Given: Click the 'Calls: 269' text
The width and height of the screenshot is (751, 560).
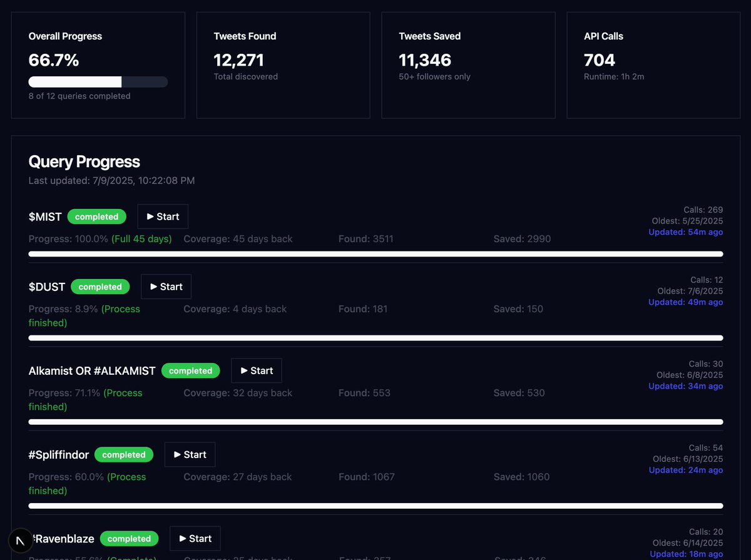Looking at the screenshot, I should click(703, 210).
